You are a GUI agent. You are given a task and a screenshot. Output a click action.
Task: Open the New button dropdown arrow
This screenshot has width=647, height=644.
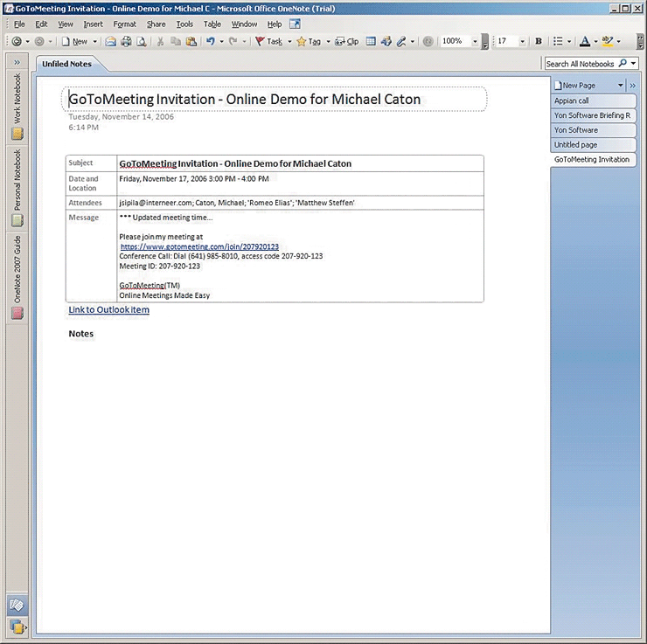pyautogui.click(x=94, y=41)
